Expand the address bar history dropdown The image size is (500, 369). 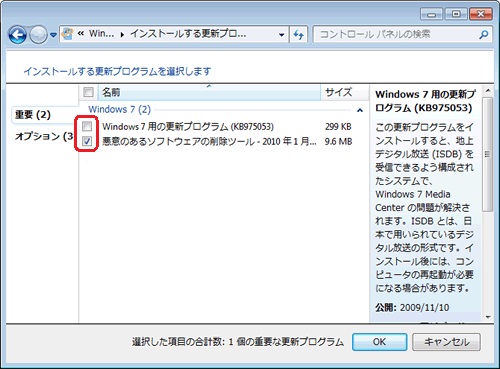[282, 34]
